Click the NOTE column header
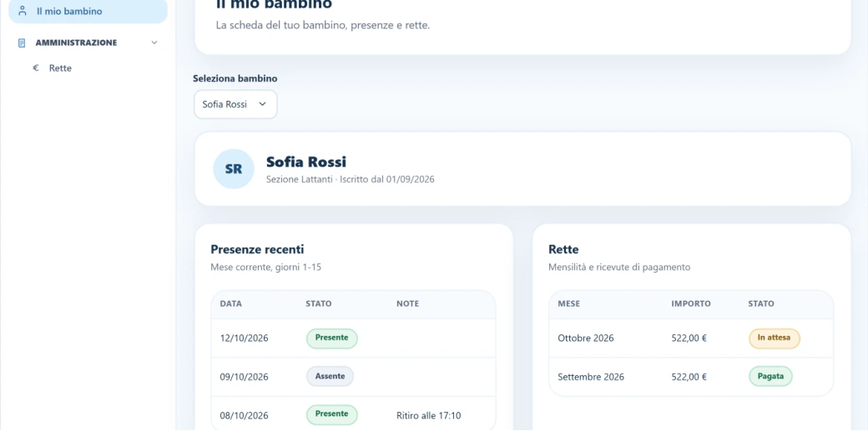The width and height of the screenshot is (868, 431). point(408,303)
